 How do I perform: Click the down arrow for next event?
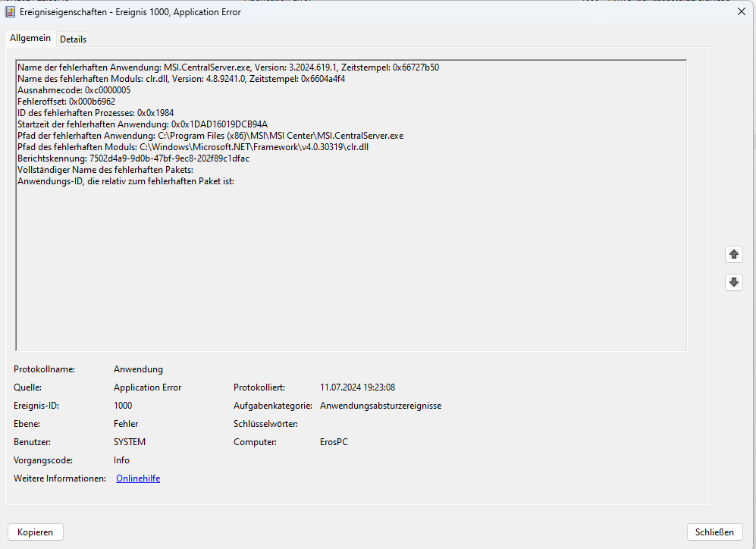733,282
